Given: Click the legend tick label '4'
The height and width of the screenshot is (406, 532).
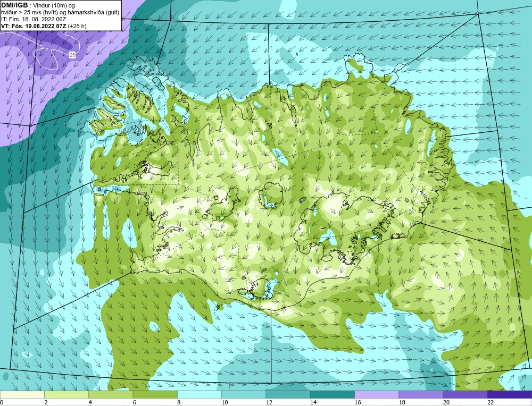Looking at the screenshot, I should click(90, 402).
